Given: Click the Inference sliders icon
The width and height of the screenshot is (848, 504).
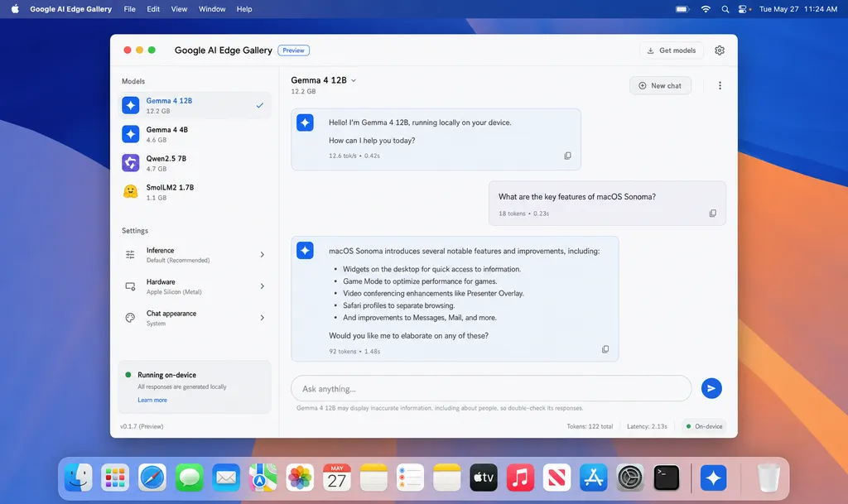Looking at the screenshot, I should (130, 254).
